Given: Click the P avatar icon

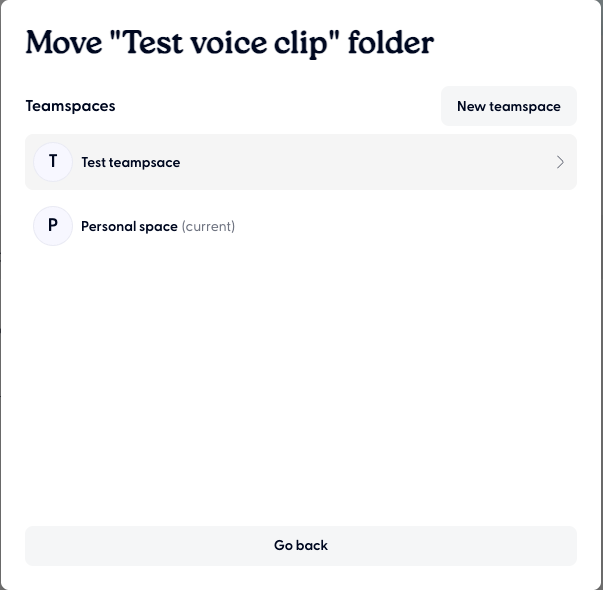Looking at the screenshot, I should pyautogui.click(x=53, y=226).
